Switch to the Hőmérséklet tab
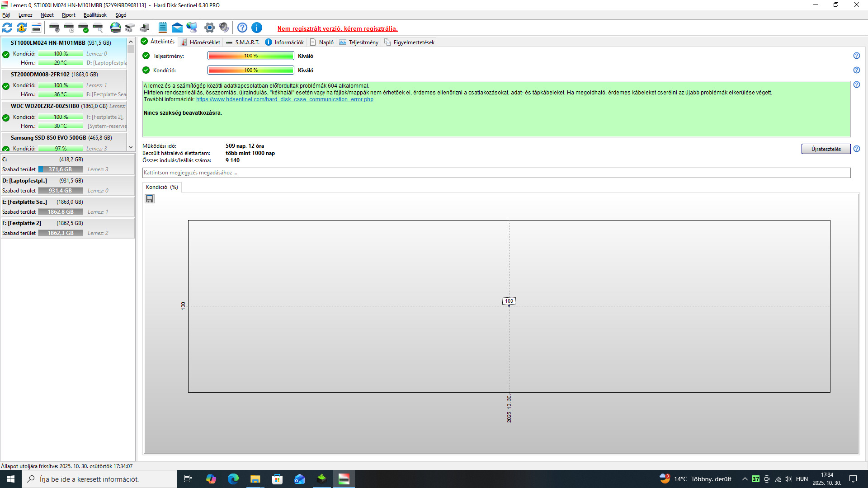This screenshot has height=488, width=868. (201, 42)
